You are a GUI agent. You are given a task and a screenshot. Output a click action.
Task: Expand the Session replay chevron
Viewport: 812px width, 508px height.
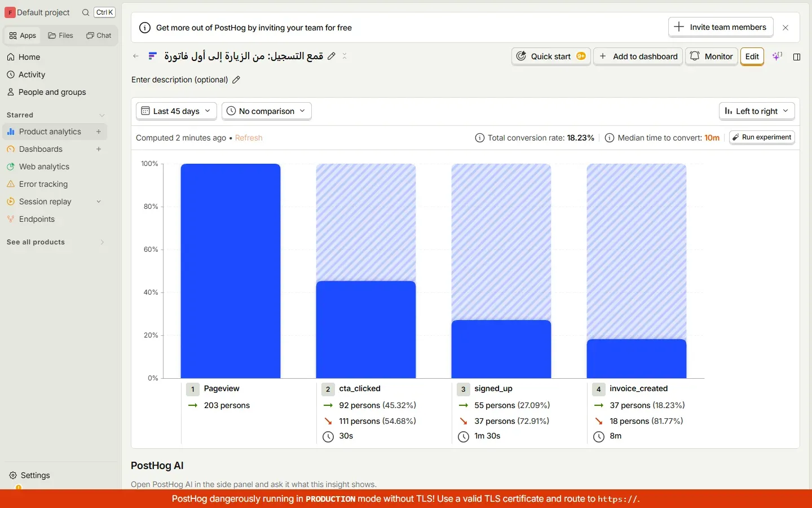click(x=99, y=202)
